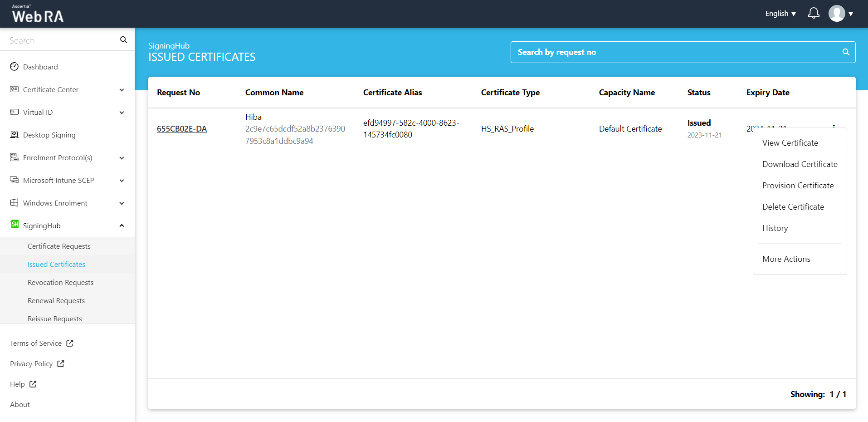
Task: Open Dashboard via its gauge icon
Action: click(x=15, y=67)
